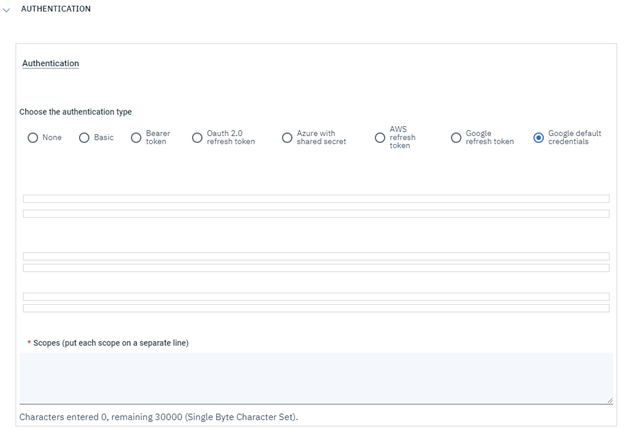This screenshot has width=624, height=431.
Task: Choose Basic authentication type
Action: point(85,138)
